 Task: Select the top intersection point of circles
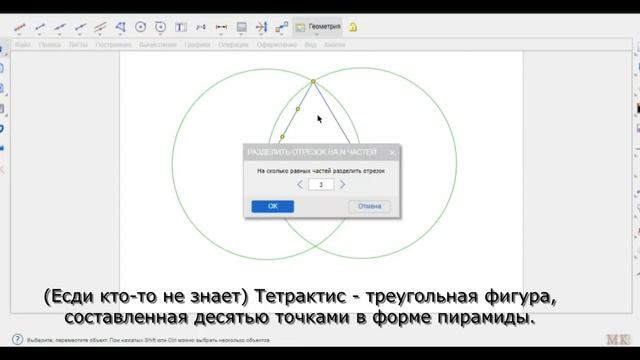click(x=313, y=82)
